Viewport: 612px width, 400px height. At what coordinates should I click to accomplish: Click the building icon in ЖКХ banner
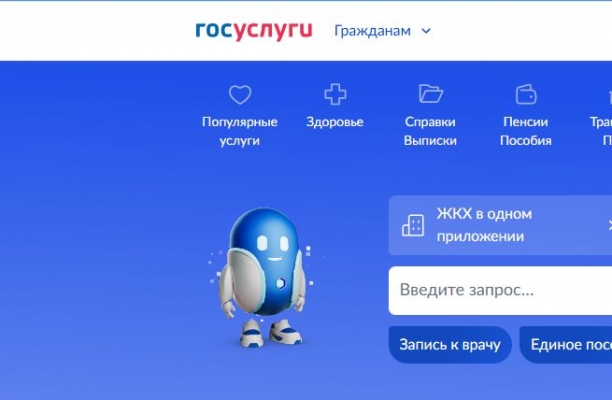(413, 225)
